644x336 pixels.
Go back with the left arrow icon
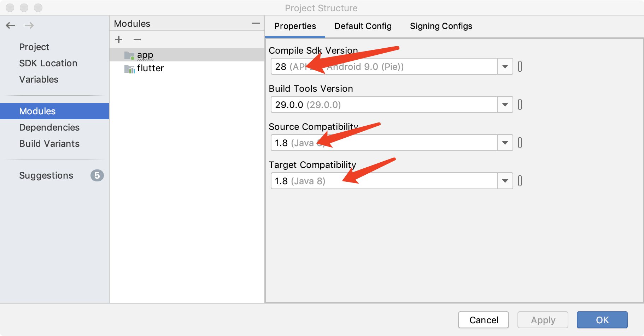pos(11,25)
